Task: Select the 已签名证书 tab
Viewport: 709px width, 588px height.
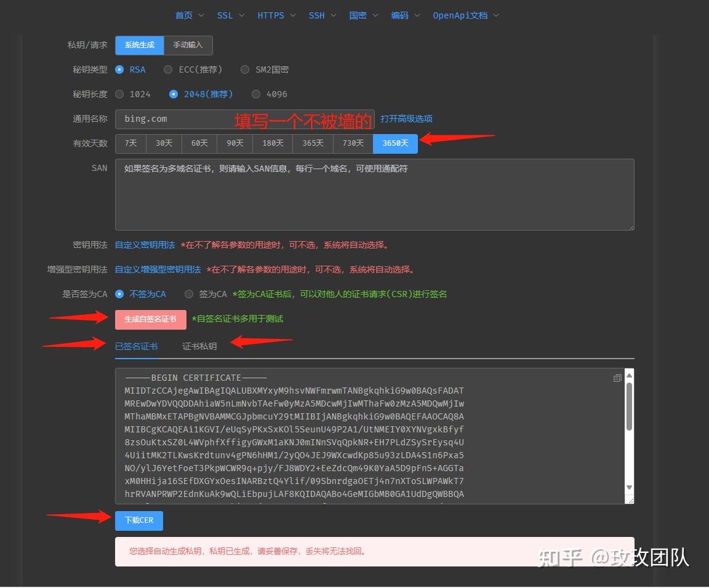Action: click(136, 346)
